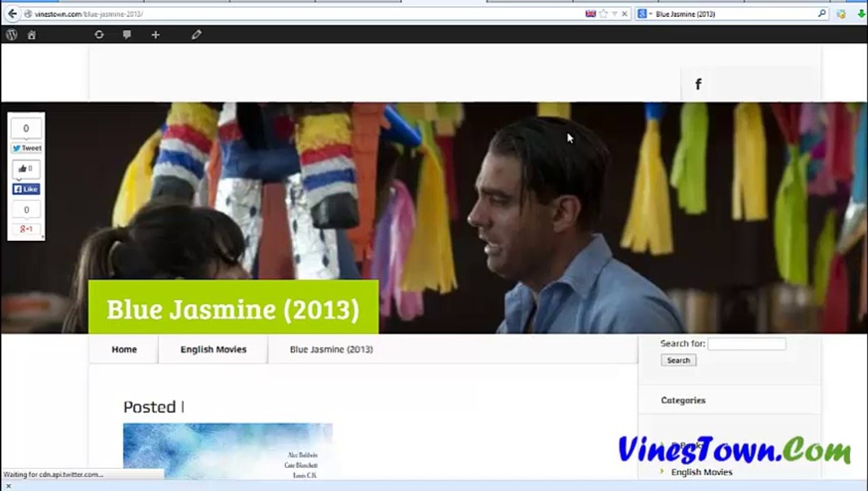Click the Categories sidebar heading
Image resolution: width=868 pixels, height=491 pixels.
coord(683,400)
